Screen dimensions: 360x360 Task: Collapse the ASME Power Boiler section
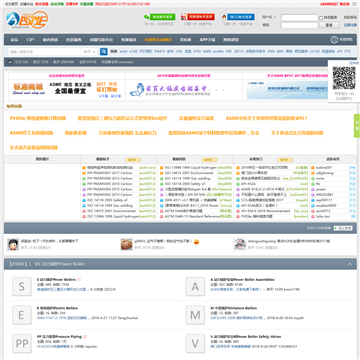tap(350, 264)
